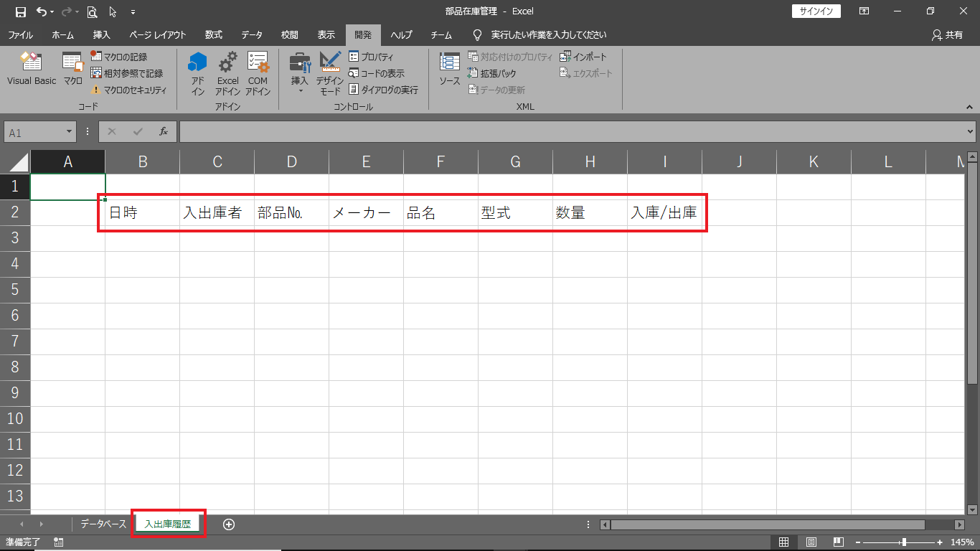Screen dimensions: 980x551
Task: Select row 5 header
Action: tap(15, 290)
